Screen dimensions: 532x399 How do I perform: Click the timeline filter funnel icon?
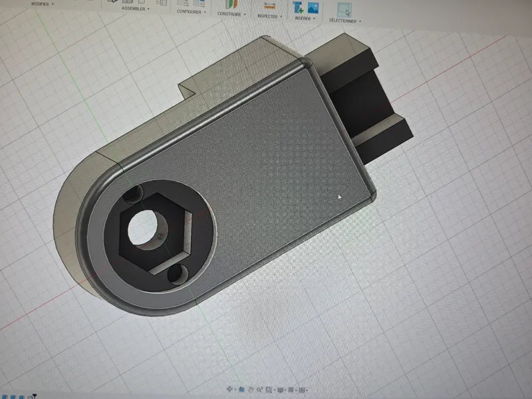pyautogui.click(x=34, y=396)
